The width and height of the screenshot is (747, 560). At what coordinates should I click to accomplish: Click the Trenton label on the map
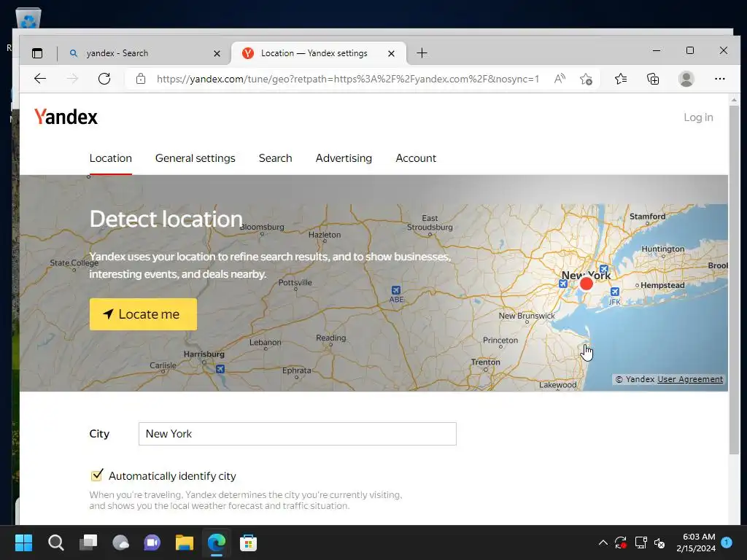485,362
